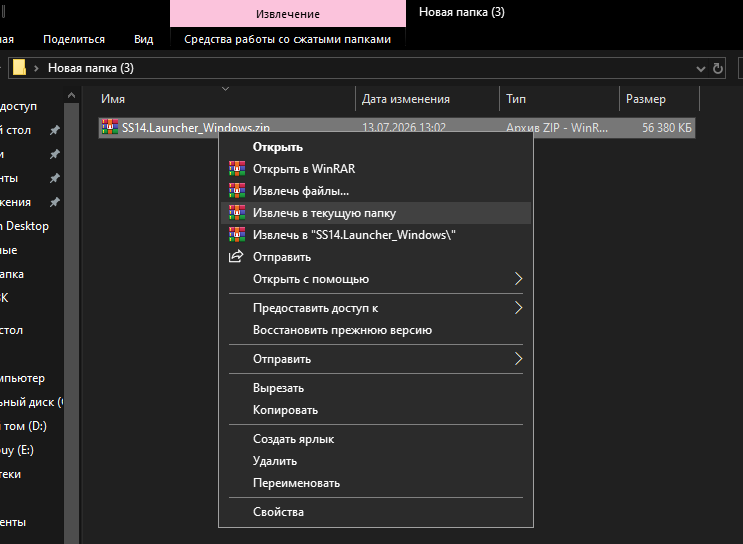This screenshot has height=544, width=743.
Task: Select the 'доступ' item in the sidebar
Action: click(x=18, y=106)
